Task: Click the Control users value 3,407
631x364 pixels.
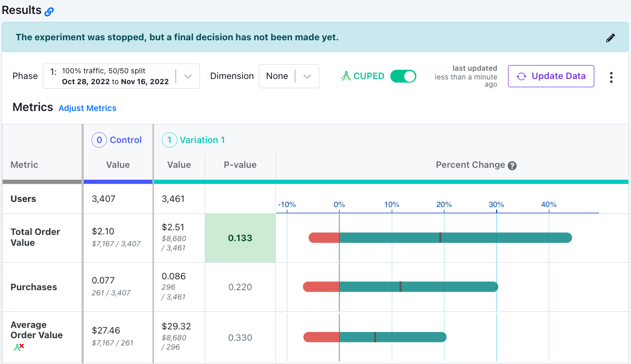Action: point(103,199)
